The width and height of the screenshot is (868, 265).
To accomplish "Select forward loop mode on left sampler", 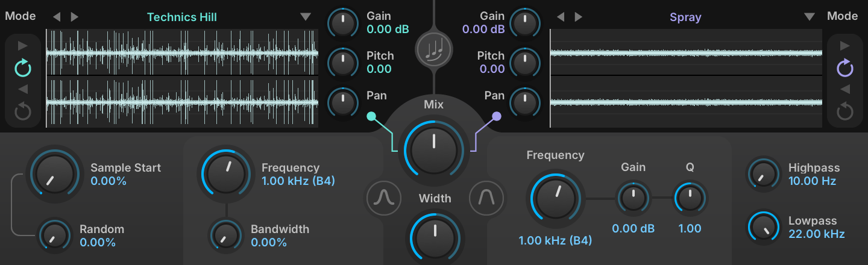I will point(23,68).
